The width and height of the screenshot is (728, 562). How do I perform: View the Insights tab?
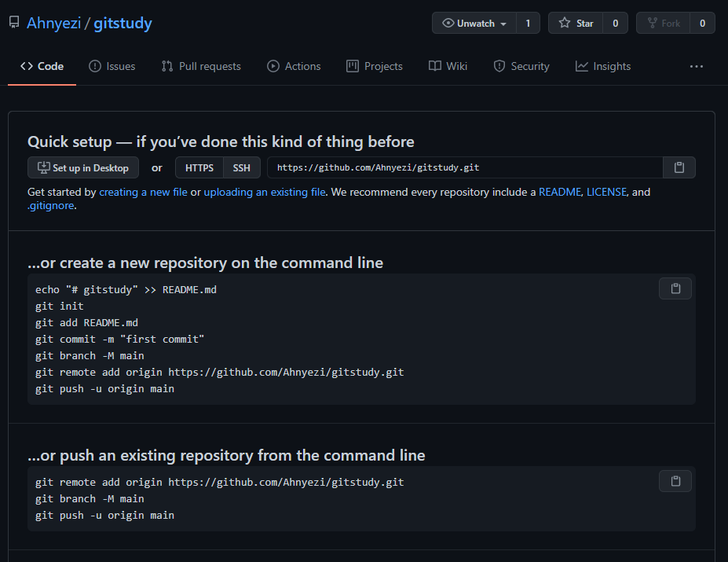point(603,67)
